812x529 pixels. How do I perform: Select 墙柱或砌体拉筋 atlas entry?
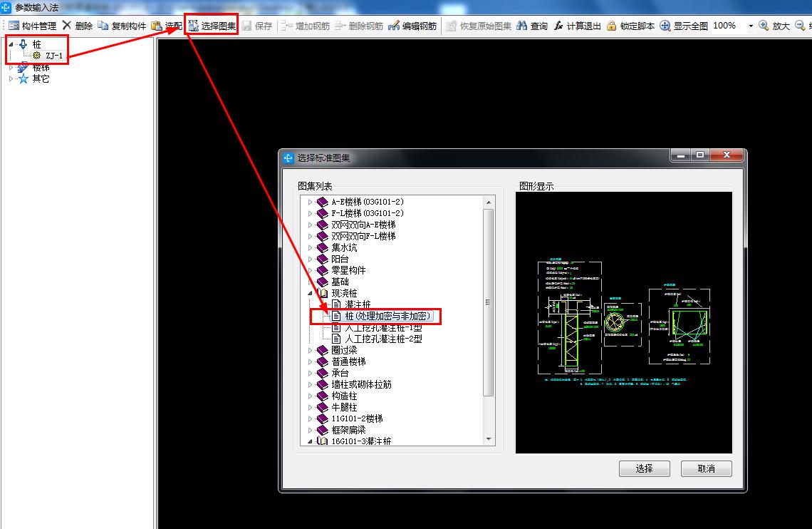[361, 384]
